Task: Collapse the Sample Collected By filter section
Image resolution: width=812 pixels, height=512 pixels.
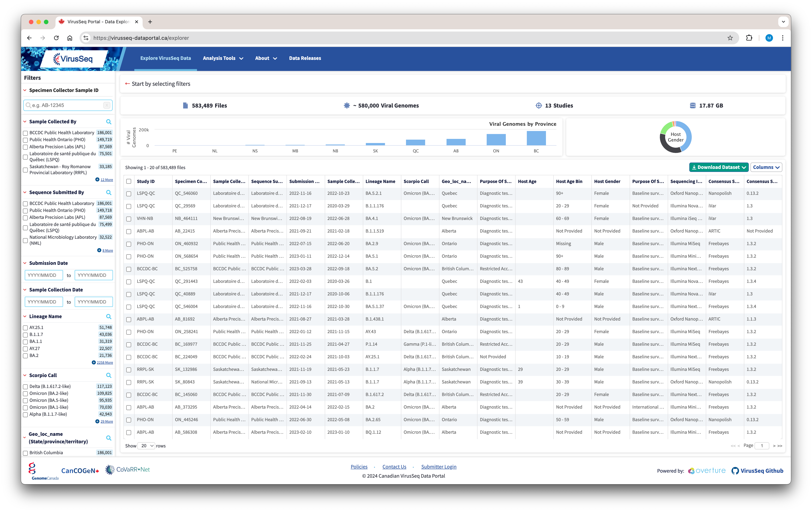Action: click(x=25, y=122)
